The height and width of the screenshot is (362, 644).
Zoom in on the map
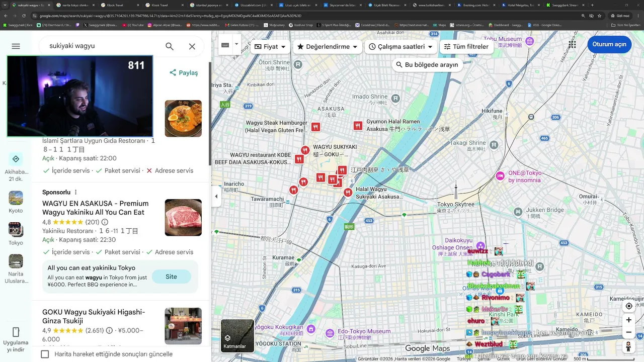pyautogui.click(x=628, y=320)
